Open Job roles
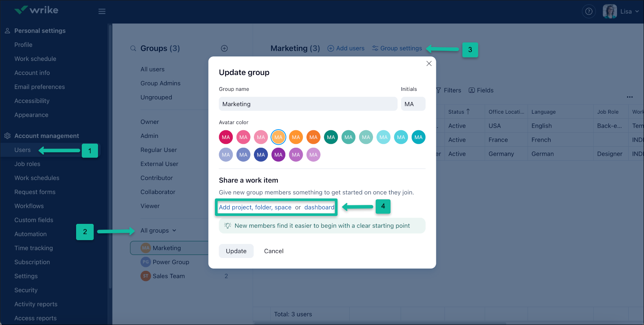Screen dimensions: 644x325 click(27, 164)
